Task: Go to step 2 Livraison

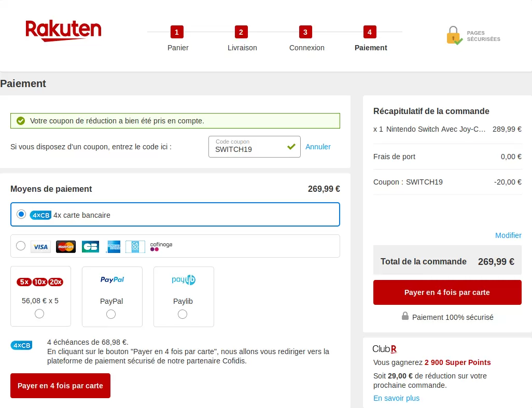Action: 242,39
